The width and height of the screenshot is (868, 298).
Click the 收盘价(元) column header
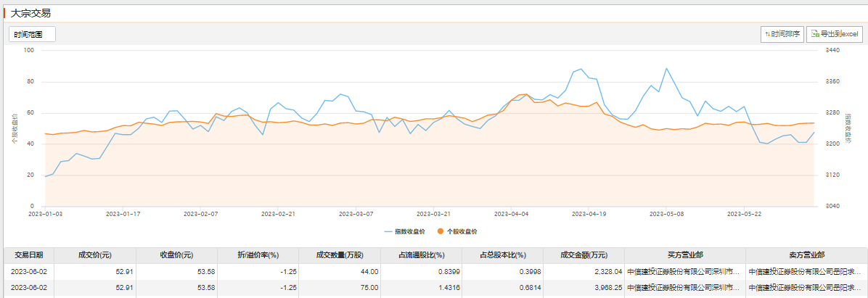tap(176, 255)
